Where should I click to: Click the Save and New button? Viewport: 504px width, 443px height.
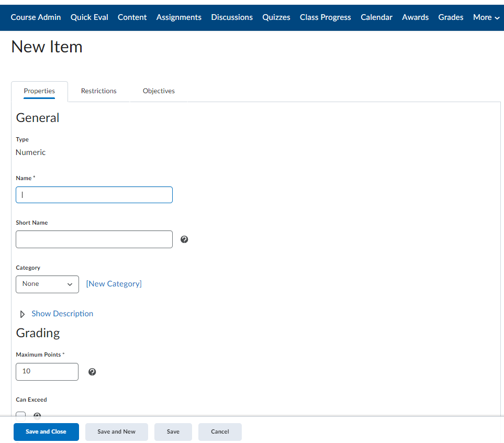pyautogui.click(x=116, y=432)
